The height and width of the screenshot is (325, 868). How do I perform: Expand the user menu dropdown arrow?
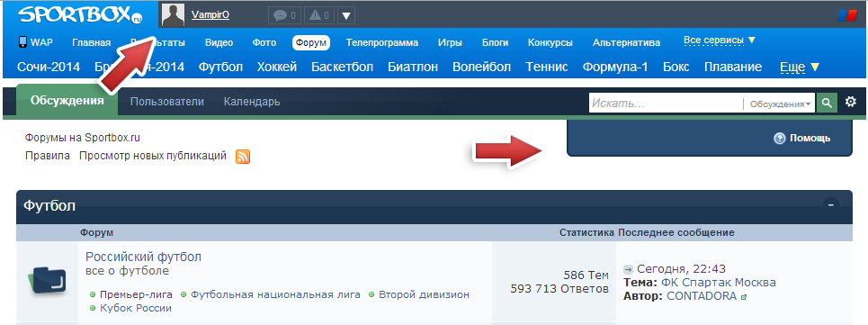click(346, 15)
